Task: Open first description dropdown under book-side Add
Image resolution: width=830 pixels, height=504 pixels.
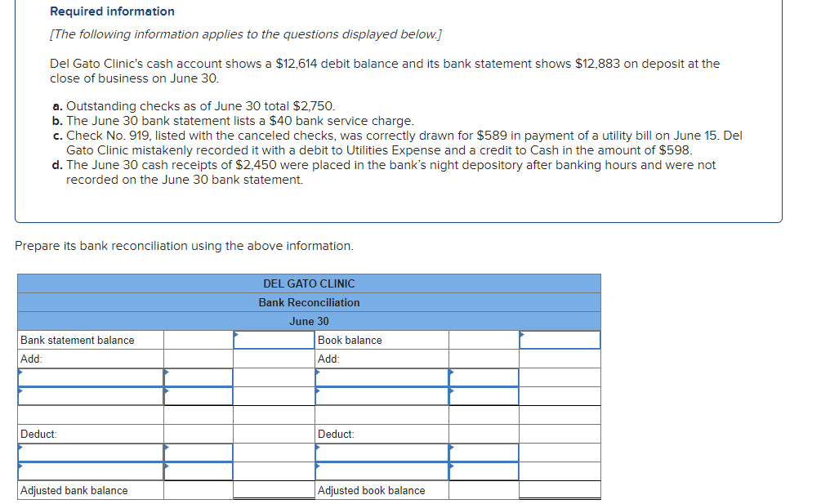Action: (382, 377)
